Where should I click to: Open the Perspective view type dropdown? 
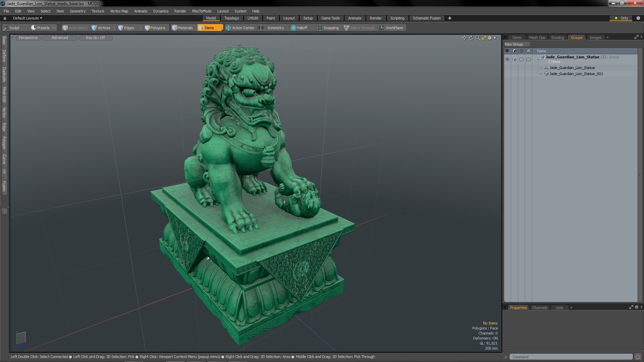pos(28,38)
